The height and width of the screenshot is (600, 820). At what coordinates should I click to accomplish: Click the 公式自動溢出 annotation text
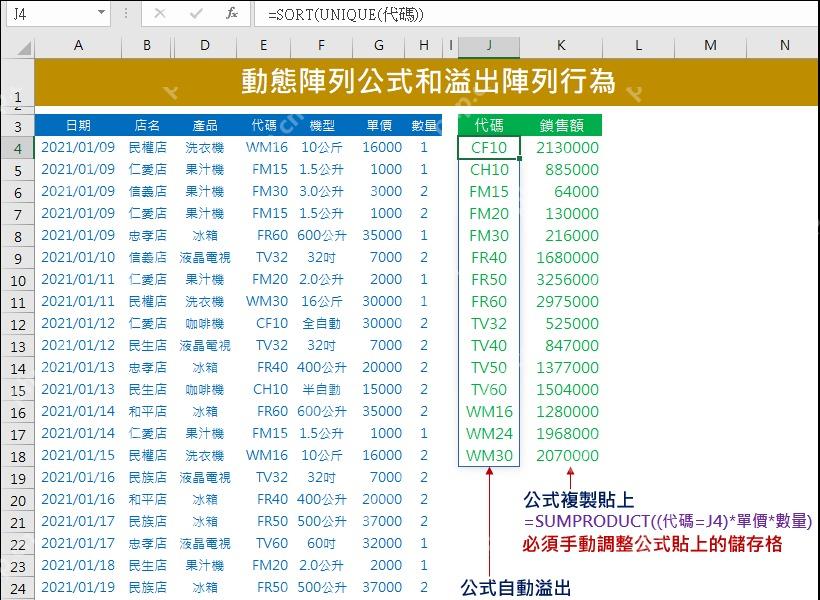click(516, 588)
